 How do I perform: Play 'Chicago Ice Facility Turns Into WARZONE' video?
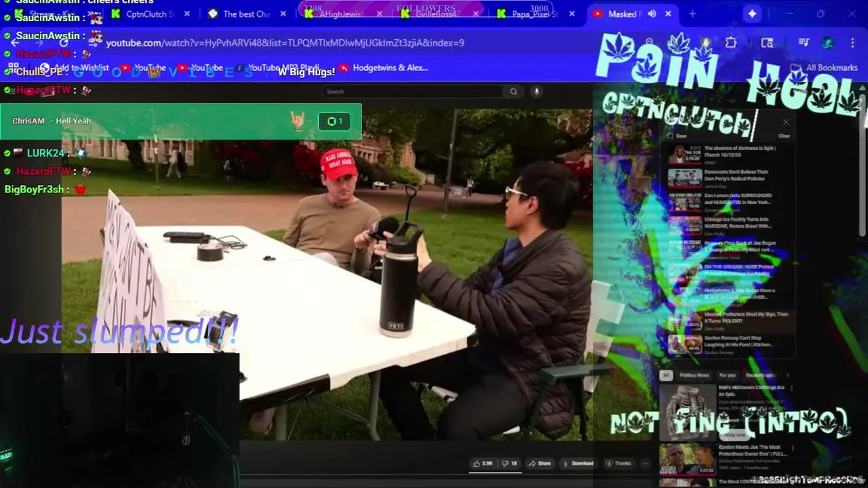(x=730, y=226)
